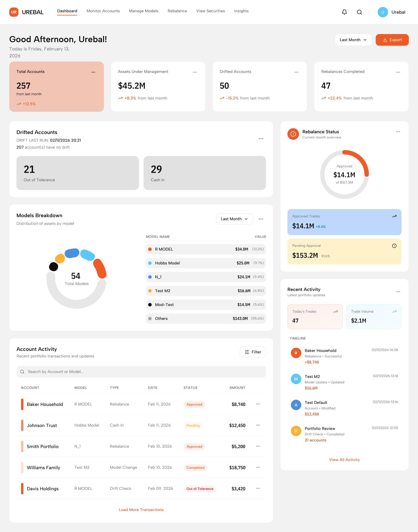Click the Today's Trades trend icon
Image resolution: width=418 pixels, height=532 pixels.
click(x=335, y=312)
